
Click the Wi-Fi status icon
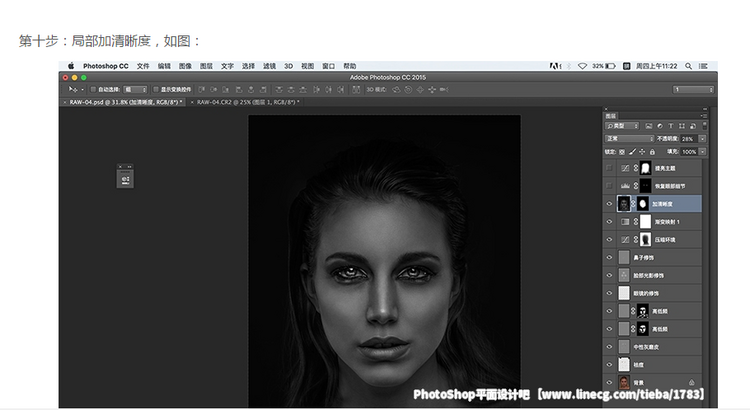582,66
